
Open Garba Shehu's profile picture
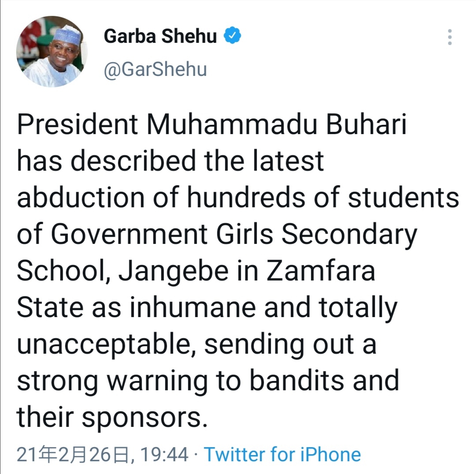click(52, 52)
